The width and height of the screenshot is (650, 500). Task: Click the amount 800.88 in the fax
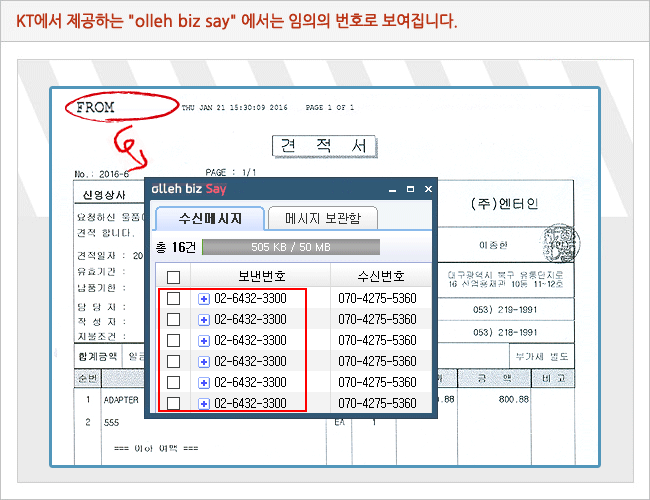(514, 400)
